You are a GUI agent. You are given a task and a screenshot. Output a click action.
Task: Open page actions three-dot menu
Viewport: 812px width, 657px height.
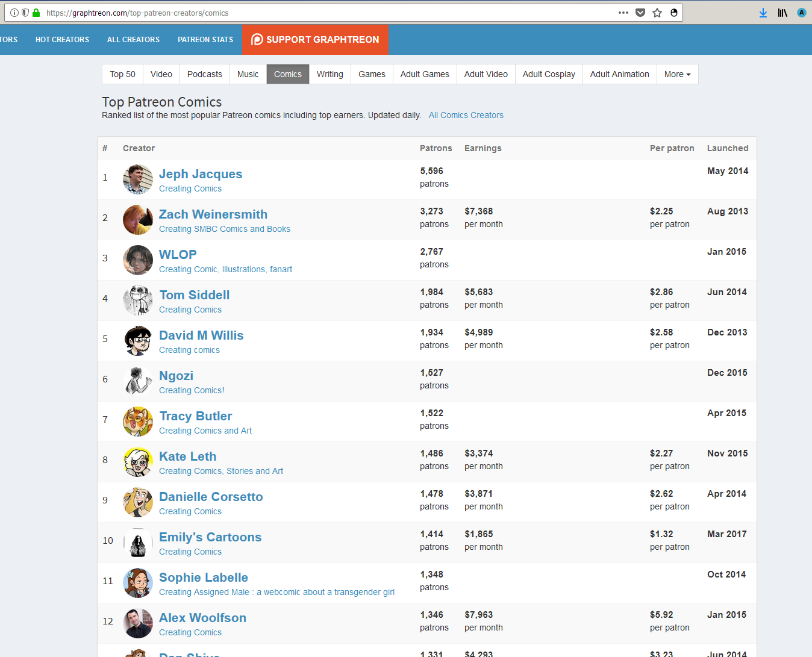tap(623, 13)
